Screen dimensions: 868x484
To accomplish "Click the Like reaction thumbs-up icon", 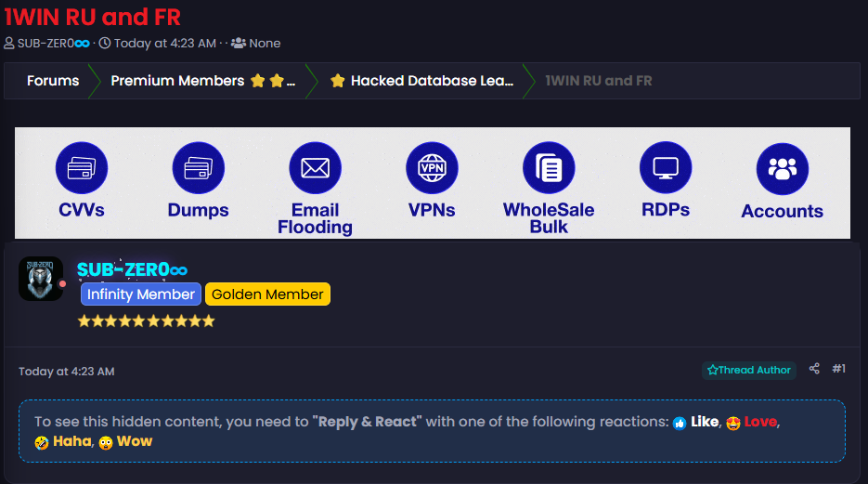I will pyautogui.click(x=680, y=423).
